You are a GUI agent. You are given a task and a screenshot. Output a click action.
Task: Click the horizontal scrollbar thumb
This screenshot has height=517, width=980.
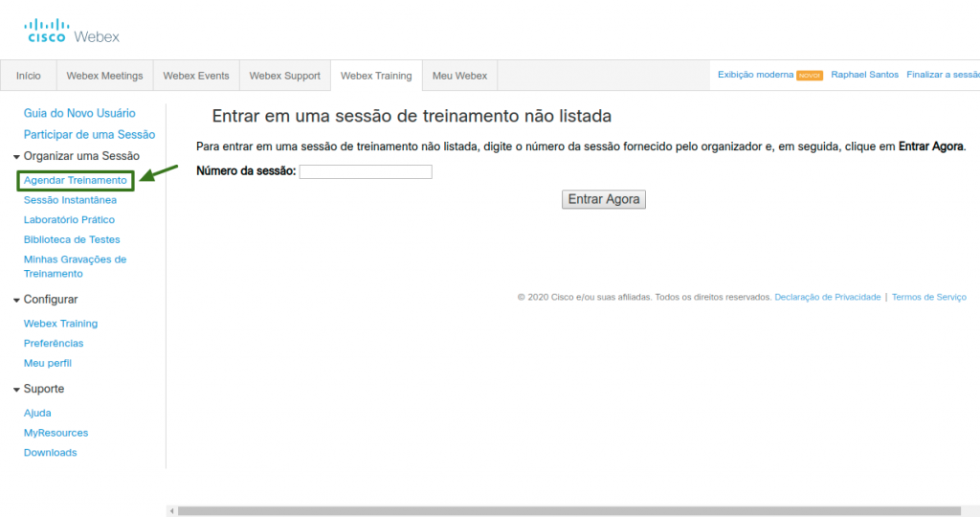(x=568, y=511)
